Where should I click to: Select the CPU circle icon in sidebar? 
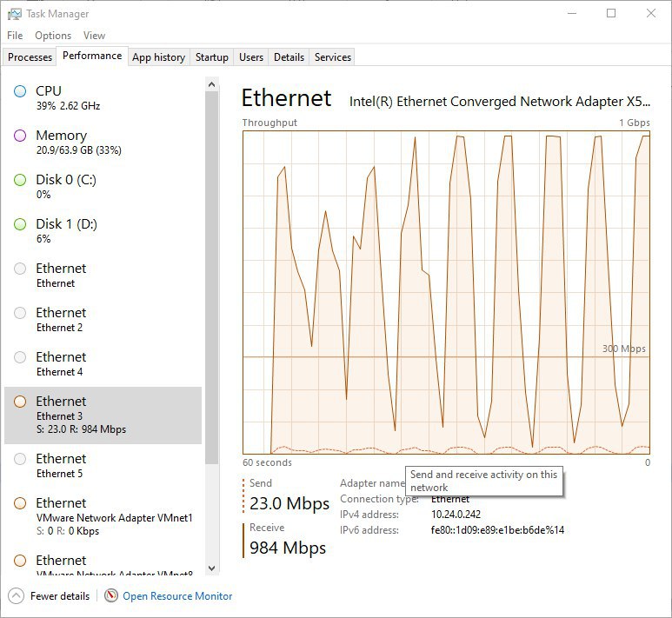tap(20, 91)
